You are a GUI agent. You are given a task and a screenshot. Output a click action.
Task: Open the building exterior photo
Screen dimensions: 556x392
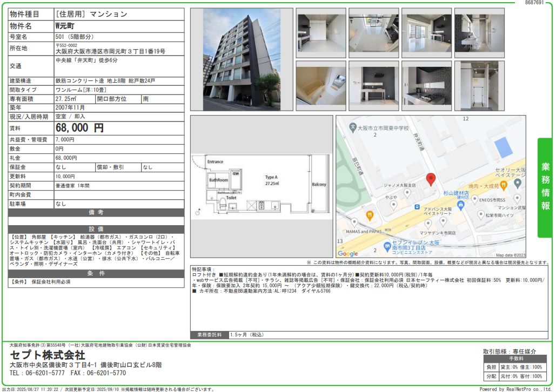coord(242,59)
